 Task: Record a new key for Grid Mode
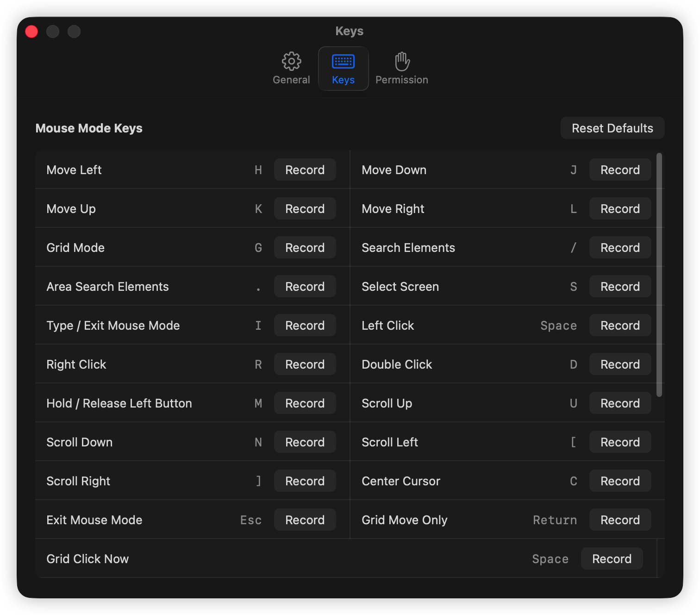pos(305,248)
